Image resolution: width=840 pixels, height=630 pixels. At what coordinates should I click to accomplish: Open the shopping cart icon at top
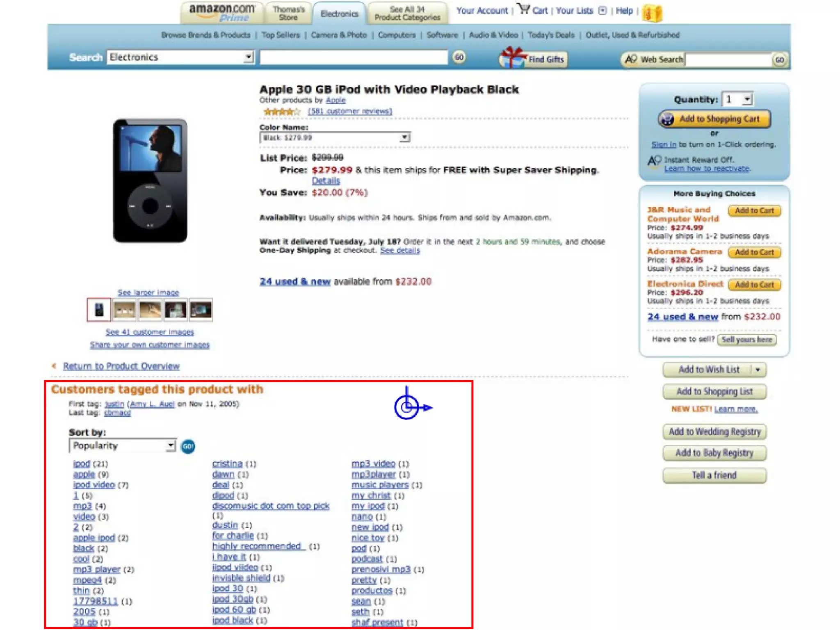pos(523,8)
